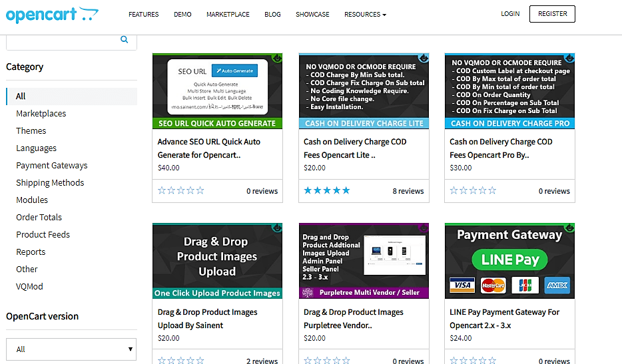Click the $40.00 price
Screen dimensions: 622x364
pos(168,168)
